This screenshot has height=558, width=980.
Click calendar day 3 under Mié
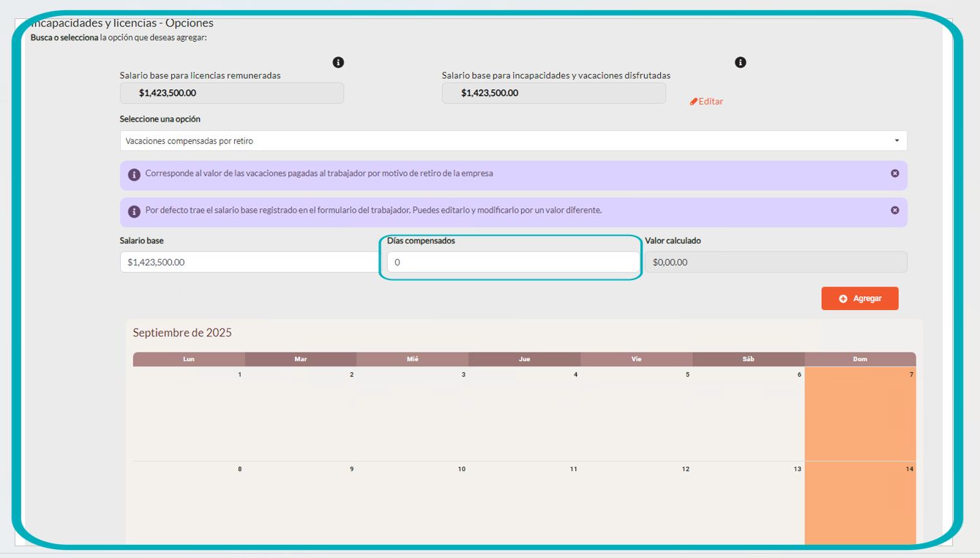[x=412, y=414]
